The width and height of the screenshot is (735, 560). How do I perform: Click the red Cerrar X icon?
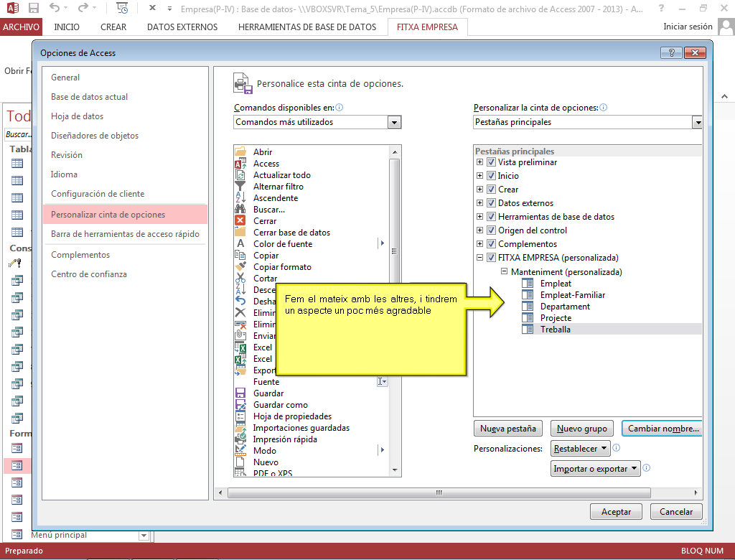[x=240, y=220]
